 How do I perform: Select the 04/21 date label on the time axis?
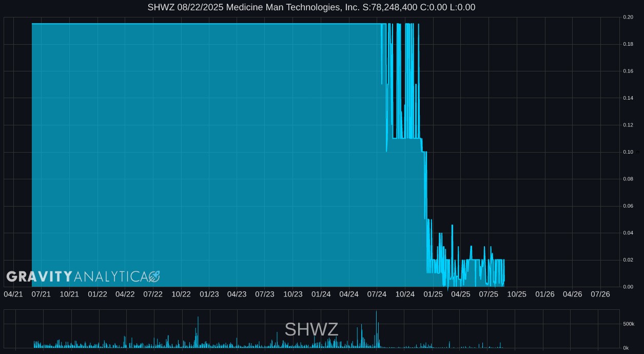pyautogui.click(x=13, y=294)
